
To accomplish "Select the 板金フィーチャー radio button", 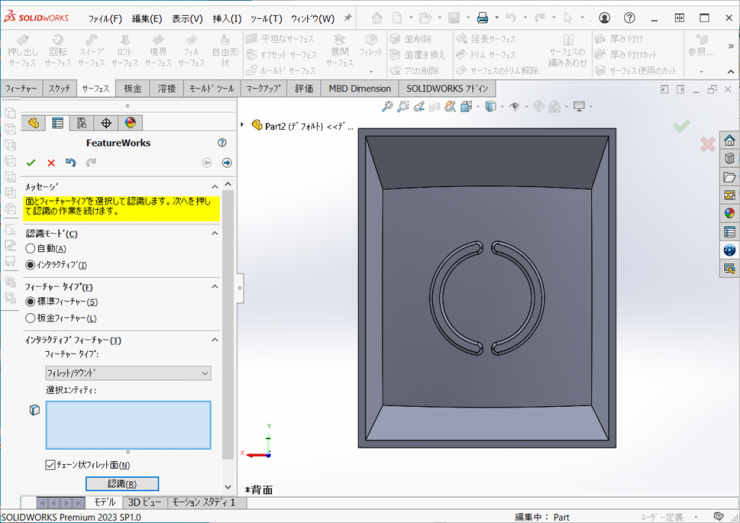I will click(x=31, y=318).
